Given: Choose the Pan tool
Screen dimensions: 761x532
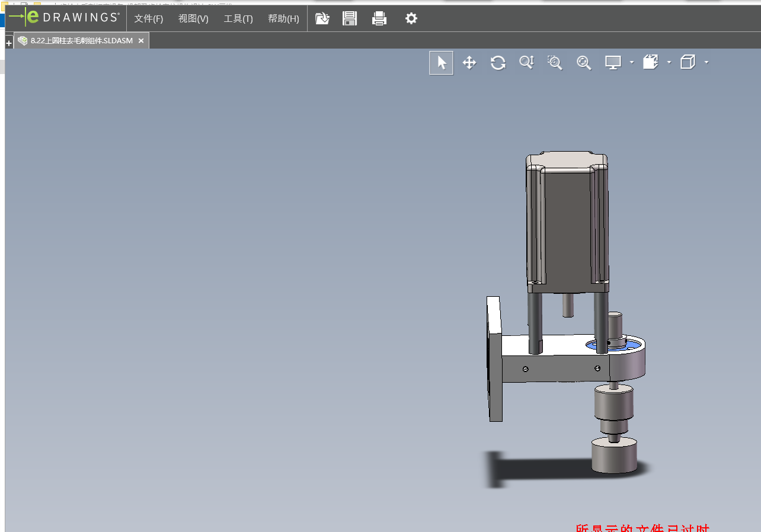Looking at the screenshot, I should pos(469,63).
